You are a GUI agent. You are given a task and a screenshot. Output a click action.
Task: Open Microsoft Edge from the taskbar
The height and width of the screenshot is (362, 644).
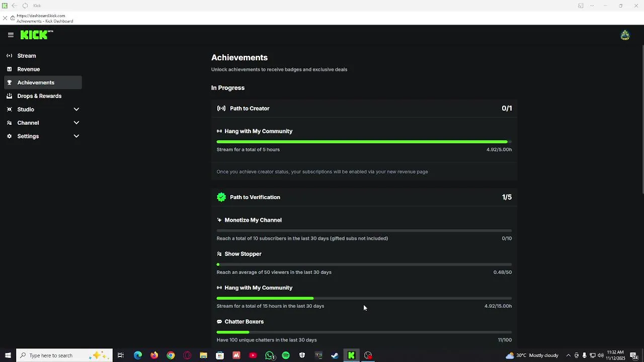(138, 355)
